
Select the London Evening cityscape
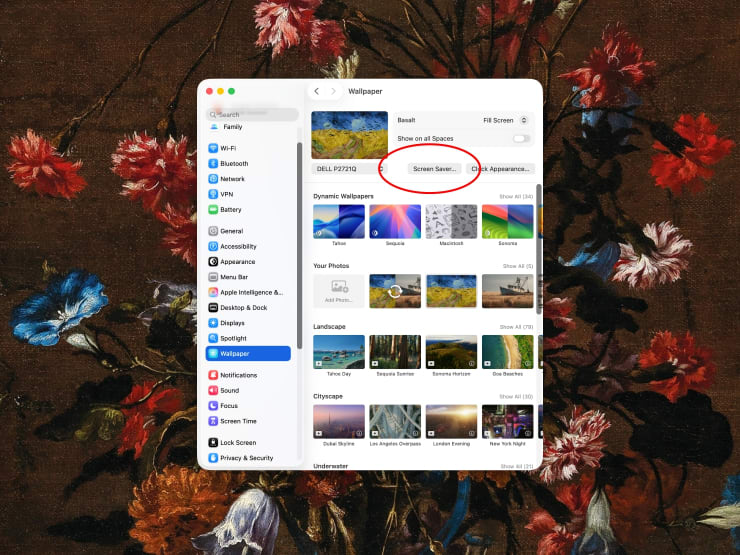451,421
